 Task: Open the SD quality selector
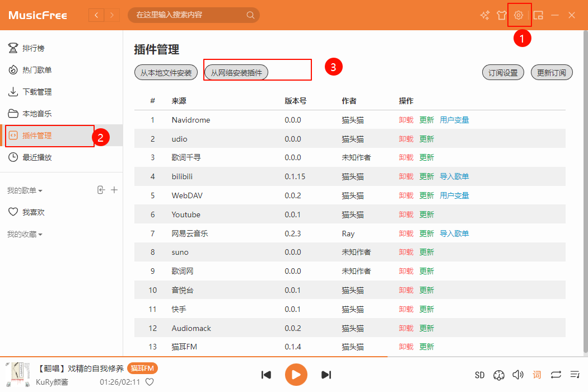480,375
